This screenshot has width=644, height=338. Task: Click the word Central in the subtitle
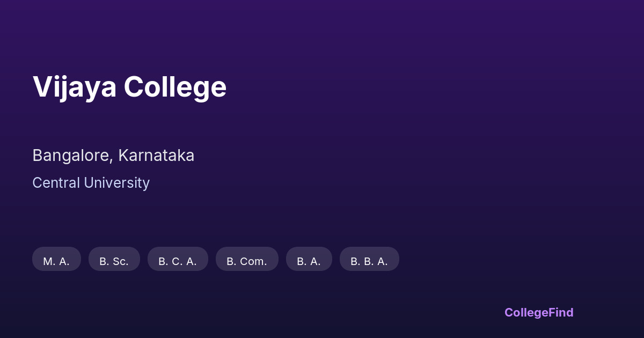[55, 183]
